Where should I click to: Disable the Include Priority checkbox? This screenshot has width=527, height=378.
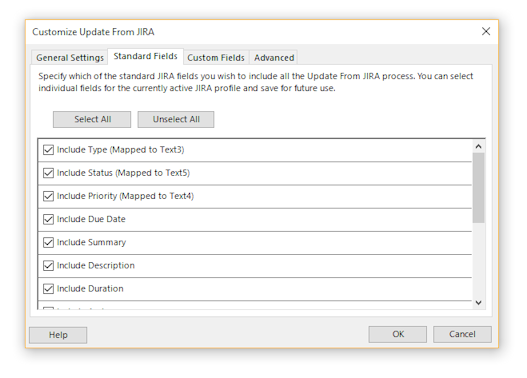pos(48,196)
